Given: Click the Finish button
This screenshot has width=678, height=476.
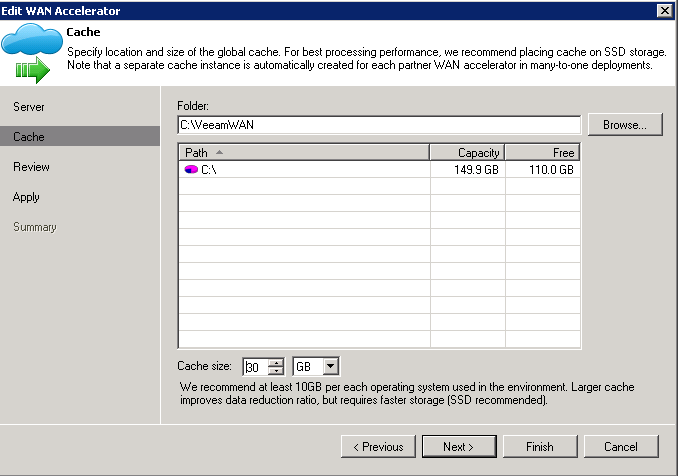Looking at the screenshot, I should [x=540, y=447].
